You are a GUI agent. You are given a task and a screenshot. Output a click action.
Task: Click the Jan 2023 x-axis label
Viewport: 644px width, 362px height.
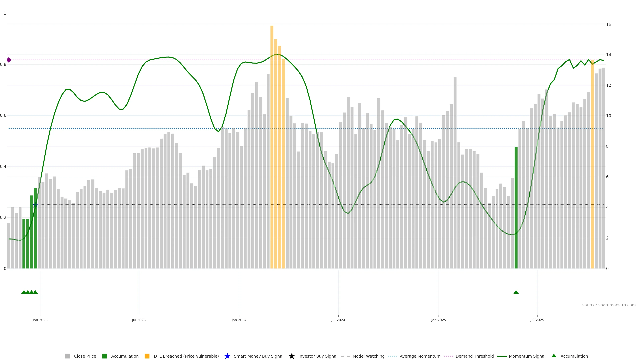point(40,320)
